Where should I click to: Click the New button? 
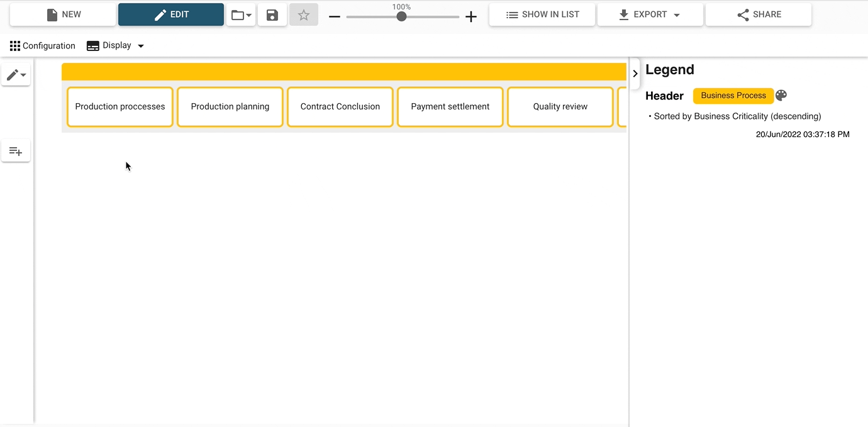tap(63, 14)
